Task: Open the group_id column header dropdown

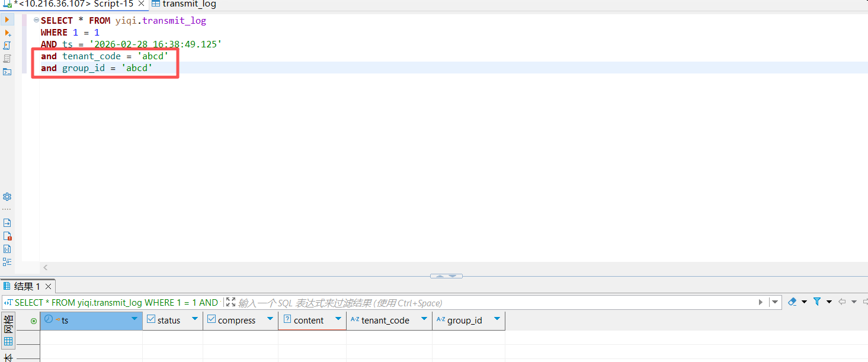Action: [497, 319]
